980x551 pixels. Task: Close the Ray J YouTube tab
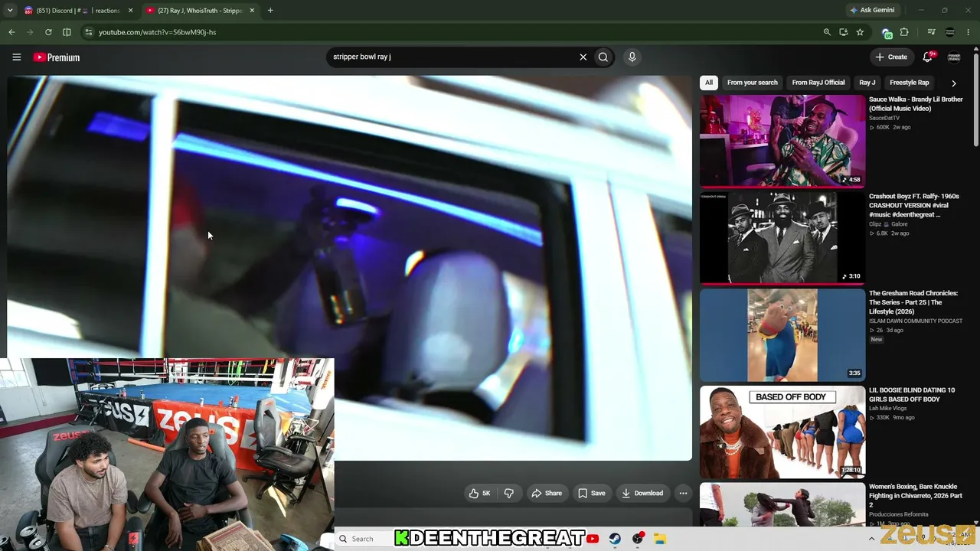252,11
